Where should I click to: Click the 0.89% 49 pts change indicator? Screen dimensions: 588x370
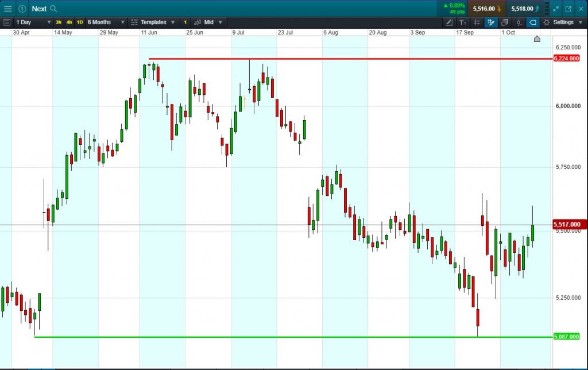[x=454, y=8]
